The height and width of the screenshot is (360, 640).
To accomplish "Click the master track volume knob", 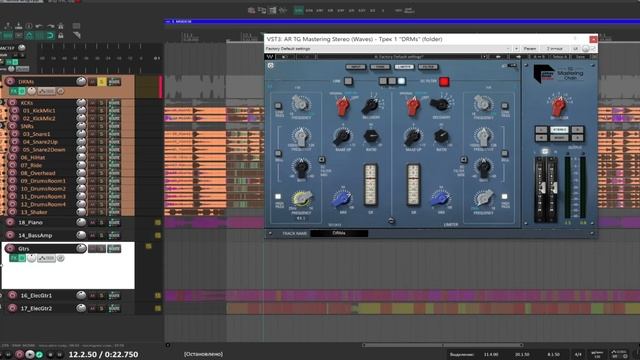I will pos(21,48).
